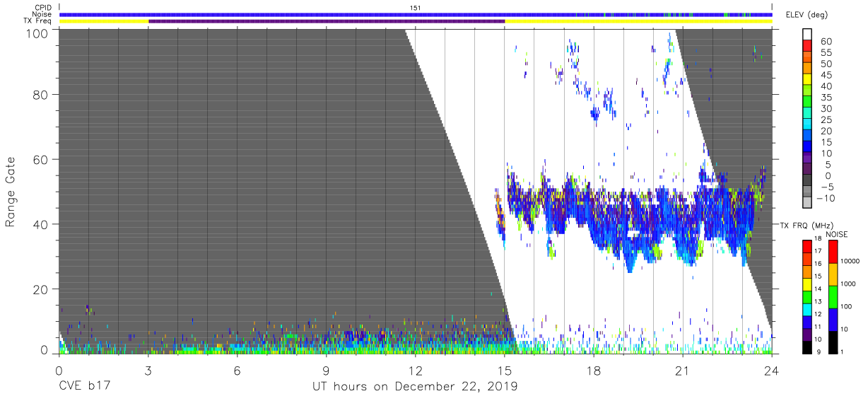Screen dimensions: 868x401
Task: Click the green swatch in the NOISE colorbar
Action: pyautogui.click(x=833, y=296)
